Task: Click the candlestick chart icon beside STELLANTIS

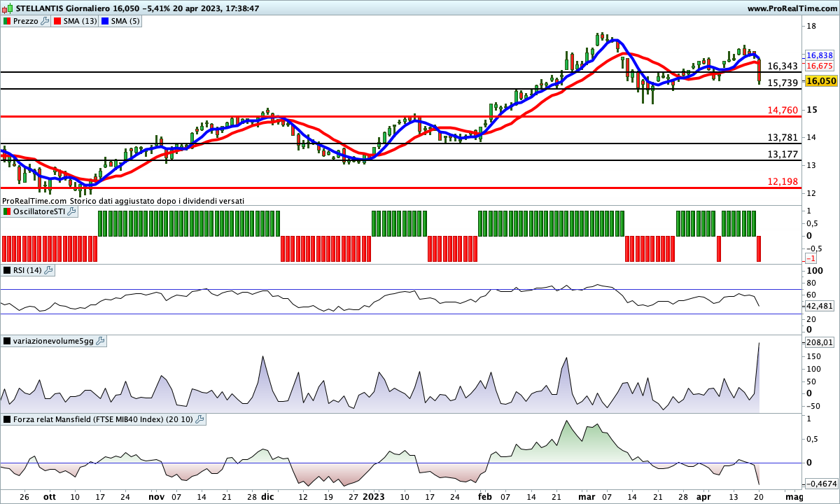Action: click(8, 8)
